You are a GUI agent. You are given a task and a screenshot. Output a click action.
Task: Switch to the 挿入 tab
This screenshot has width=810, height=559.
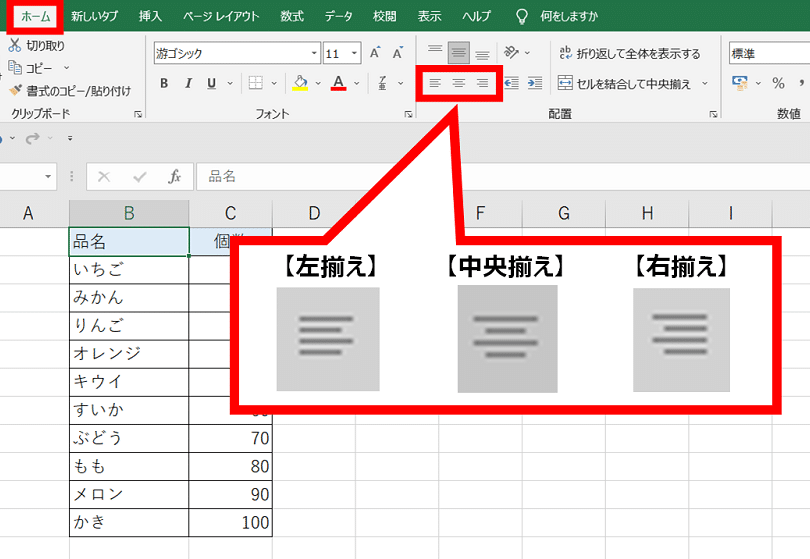(150, 16)
